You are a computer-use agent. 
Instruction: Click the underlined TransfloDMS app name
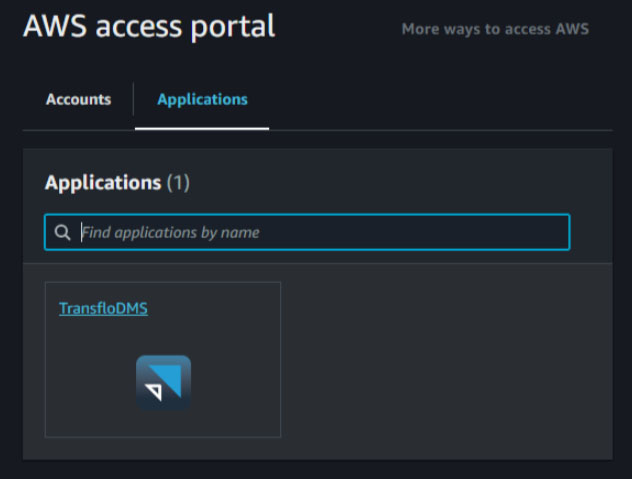coord(103,308)
